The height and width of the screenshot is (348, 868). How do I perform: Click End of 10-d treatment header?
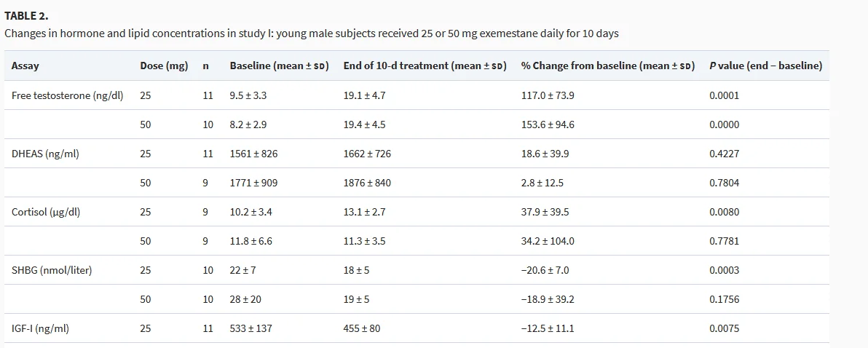[425, 66]
